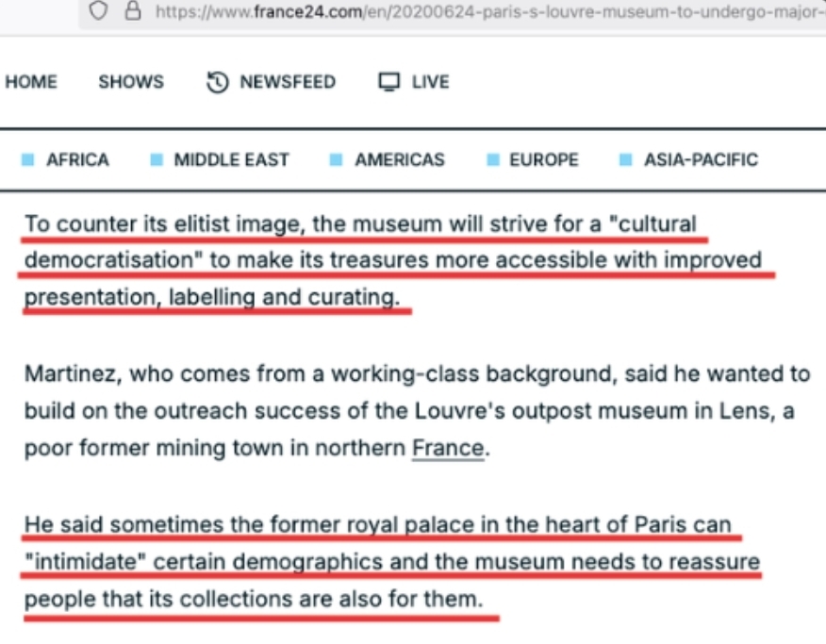The width and height of the screenshot is (826, 644).
Task: Open the HOME navigation item
Action: pos(31,82)
